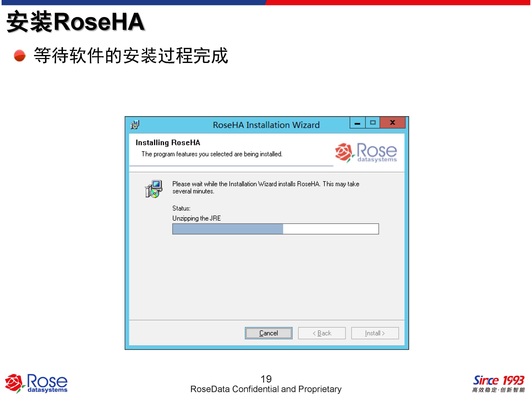
Task: Click the Since 1993 logo
Action: pos(498,383)
